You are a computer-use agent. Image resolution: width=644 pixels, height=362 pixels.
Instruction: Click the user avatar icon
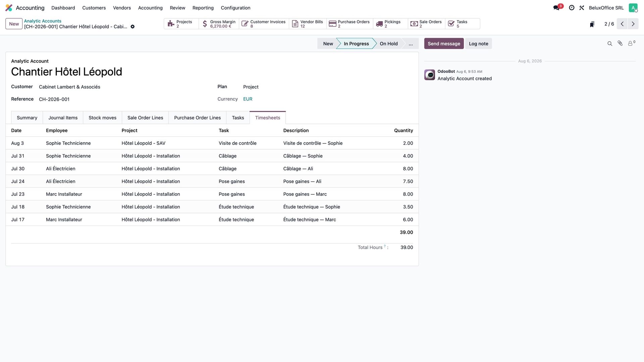tap(633, 8)
